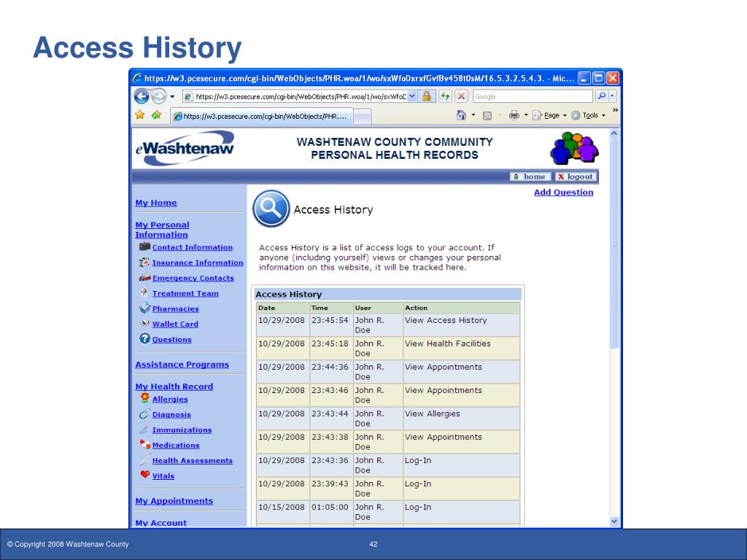This screenshot has height=560, width=747.
Task: Expand the Print options dropdown arrow
Action: 526,115
